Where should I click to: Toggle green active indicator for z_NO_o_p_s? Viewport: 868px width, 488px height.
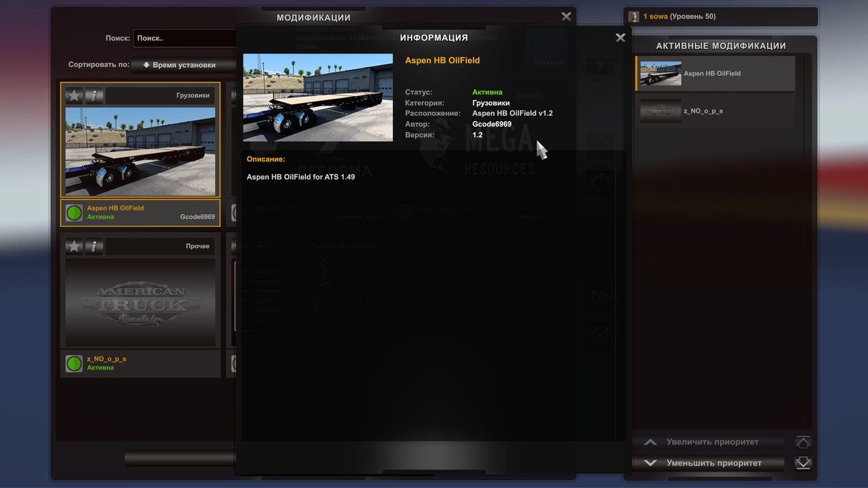(x=74, y=363)
